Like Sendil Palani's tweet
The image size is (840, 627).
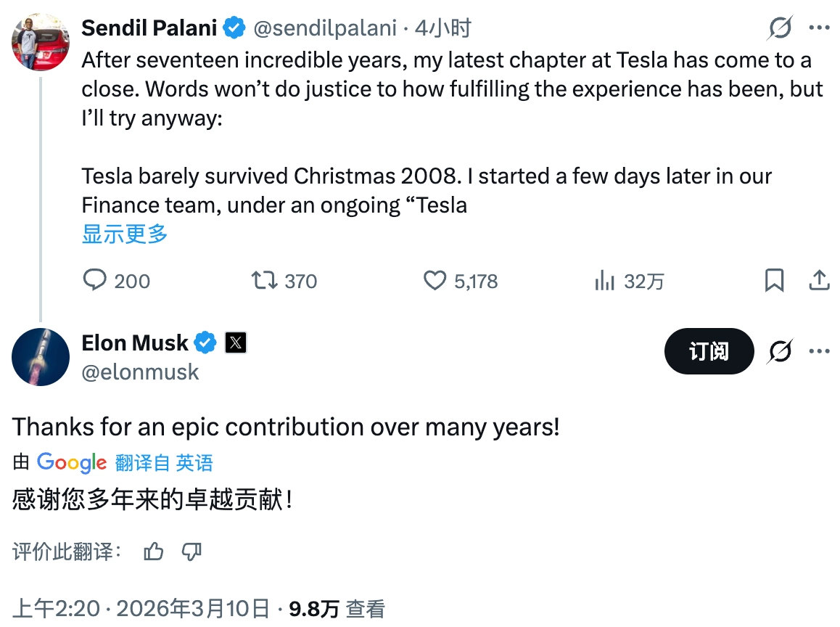tap(435, 281)
